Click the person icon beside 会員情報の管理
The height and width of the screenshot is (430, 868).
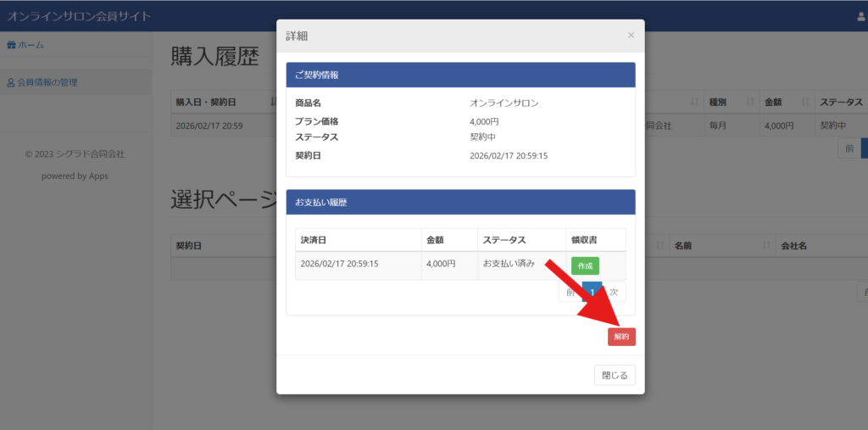[x=11, y=83]
